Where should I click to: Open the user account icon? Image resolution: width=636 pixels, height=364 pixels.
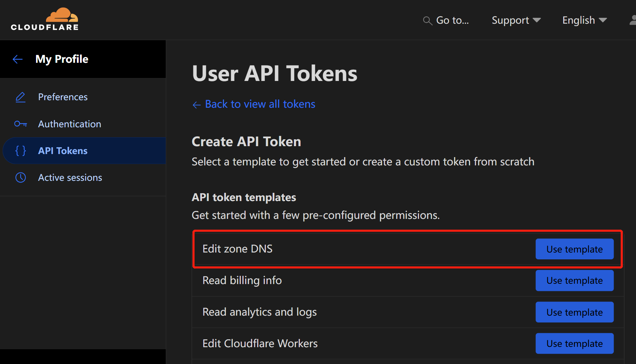coord(633,20)
